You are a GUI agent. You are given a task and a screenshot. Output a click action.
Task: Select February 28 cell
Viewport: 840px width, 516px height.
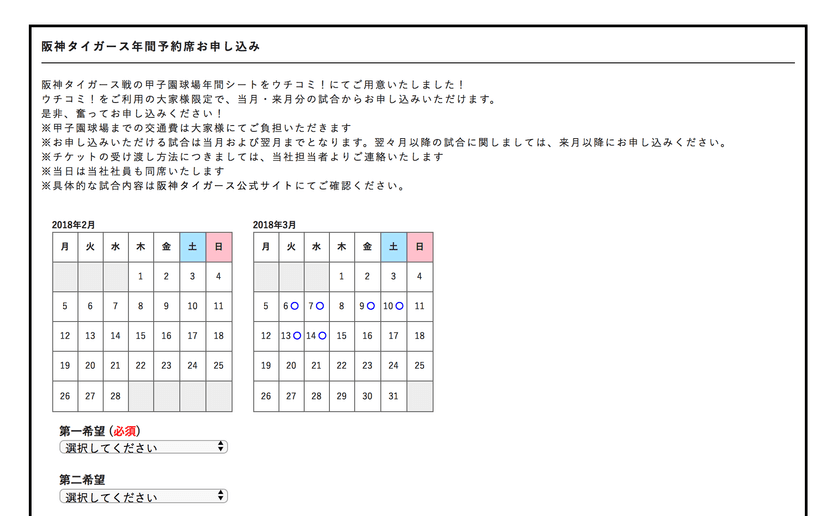click(x=115, y=396)
